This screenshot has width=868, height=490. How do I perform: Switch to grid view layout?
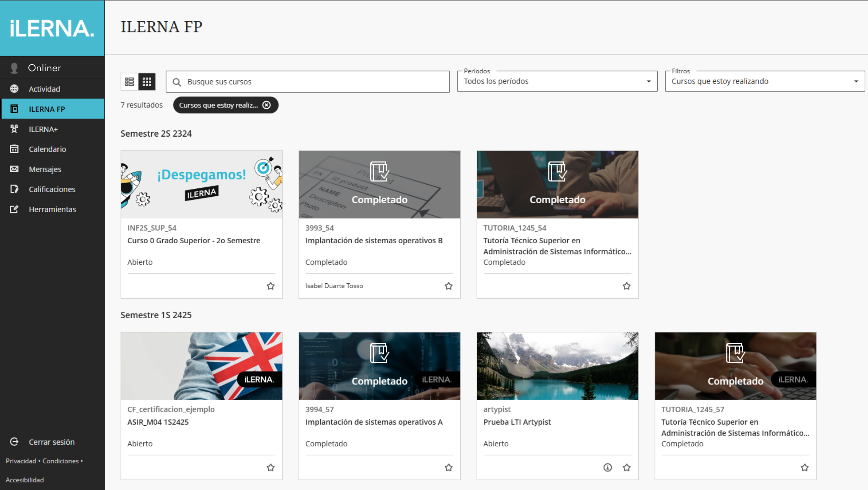pyautogui.click(x=147, y=81)
